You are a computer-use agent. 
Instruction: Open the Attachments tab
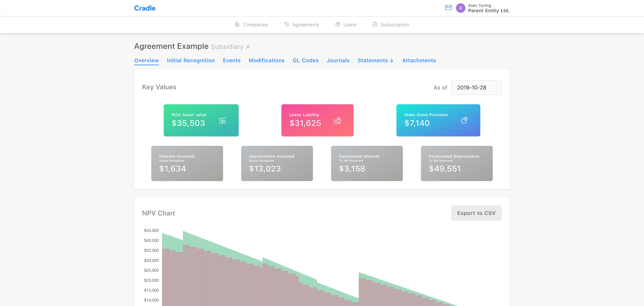click(x=419, y=60)
